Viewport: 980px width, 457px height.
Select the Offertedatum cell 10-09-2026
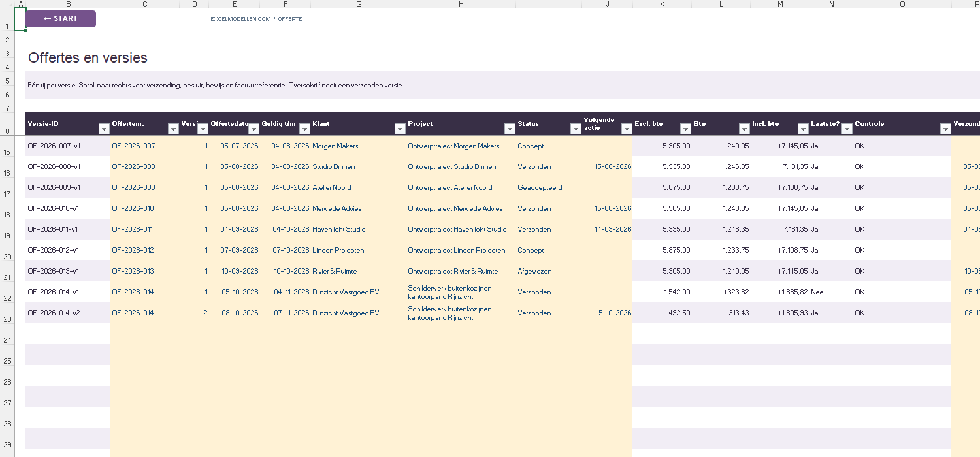coord(235,271)
